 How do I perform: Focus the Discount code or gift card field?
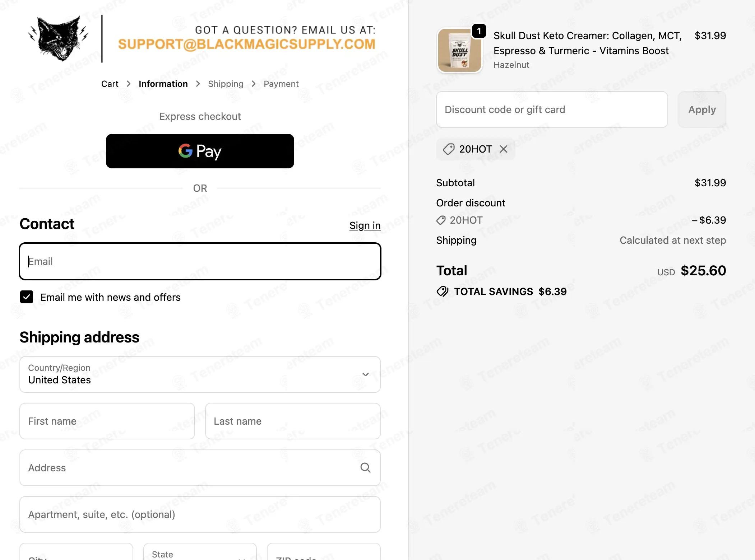point(552,109)
